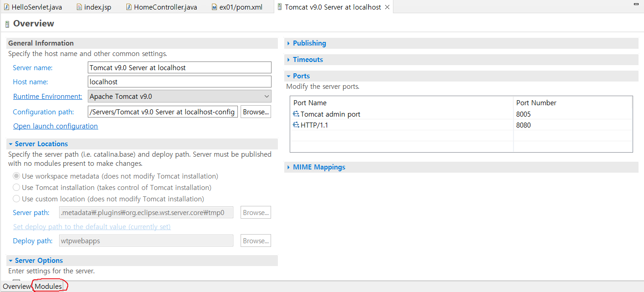The width and height of the screenshot is (644, 292).
Task: Switch to the Modules page tab
Action: coord(48,286)
